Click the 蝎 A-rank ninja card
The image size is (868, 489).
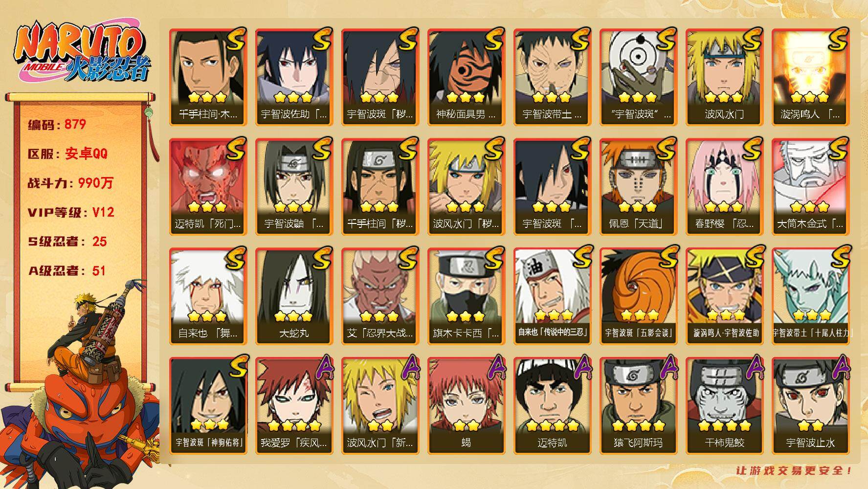click(x=466, y=405)
